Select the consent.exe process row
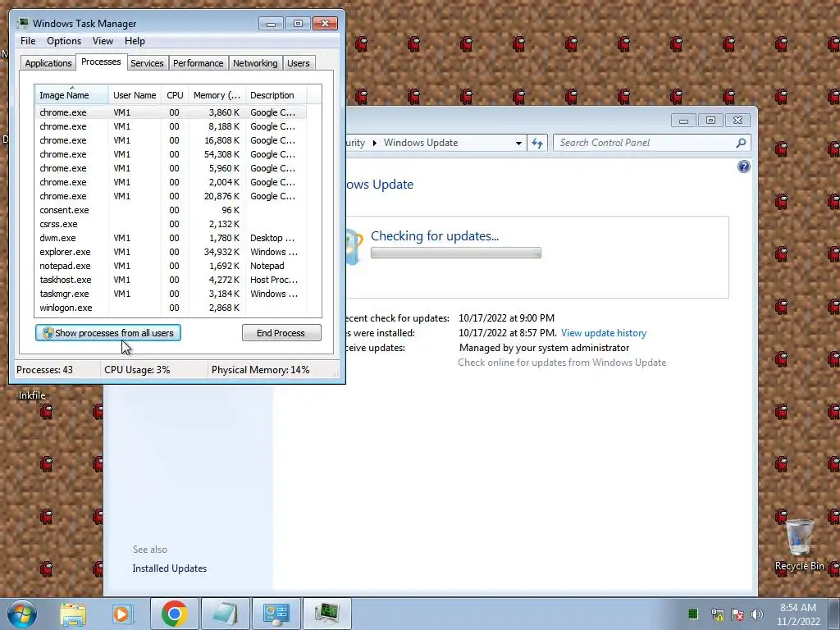The width and height of the screenshot is (840, 630). pos(171,210)
